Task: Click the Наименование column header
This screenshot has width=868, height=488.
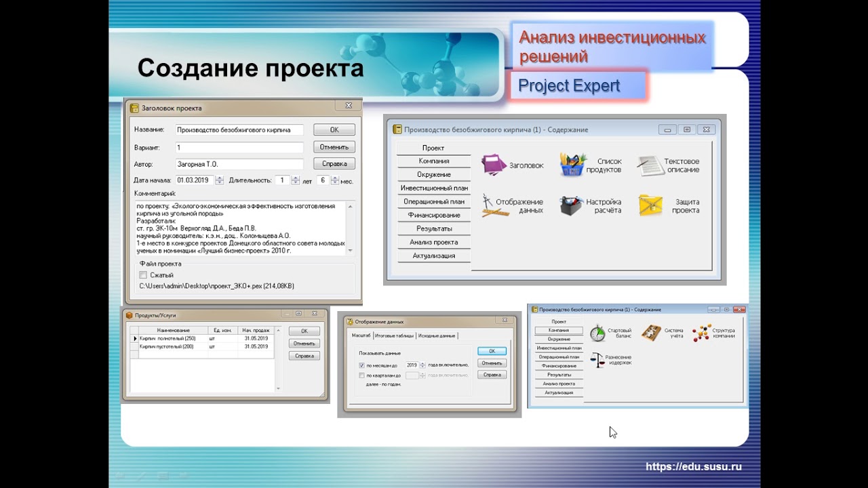Action: click(x=173, y=330)
